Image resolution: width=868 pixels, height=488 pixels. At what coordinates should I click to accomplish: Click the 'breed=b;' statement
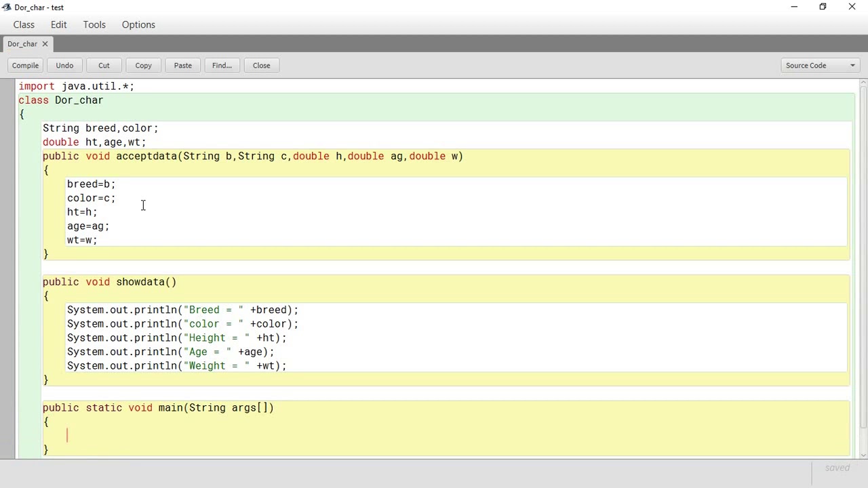click(x=92, y=184)
